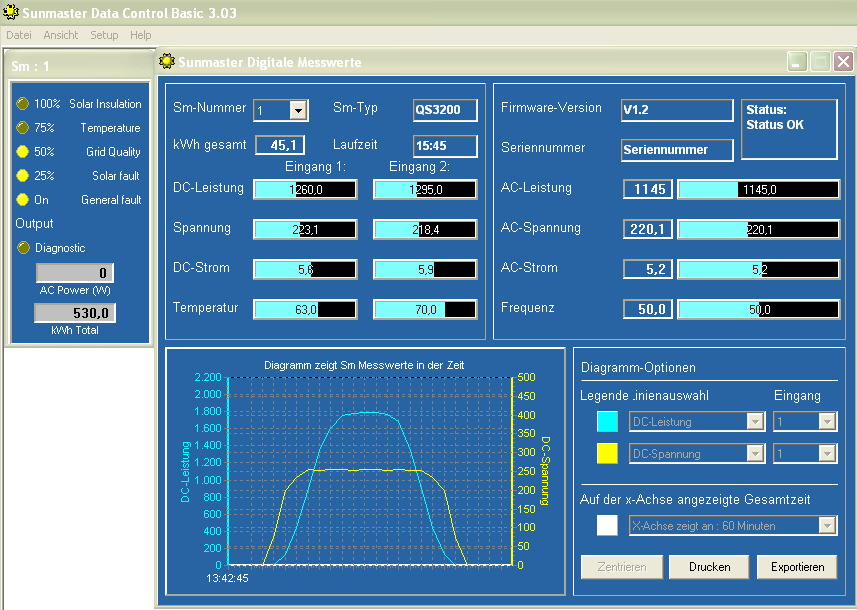Expand the DC-Spannung line selection dropdown
The height and width of the screenshot is (610, 857).
click(755, 454)
